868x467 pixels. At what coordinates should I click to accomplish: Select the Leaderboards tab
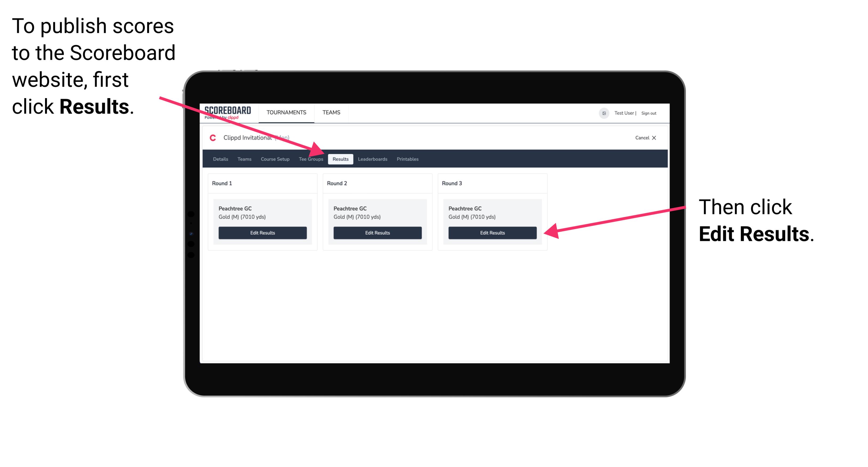(x=373, y=159)
